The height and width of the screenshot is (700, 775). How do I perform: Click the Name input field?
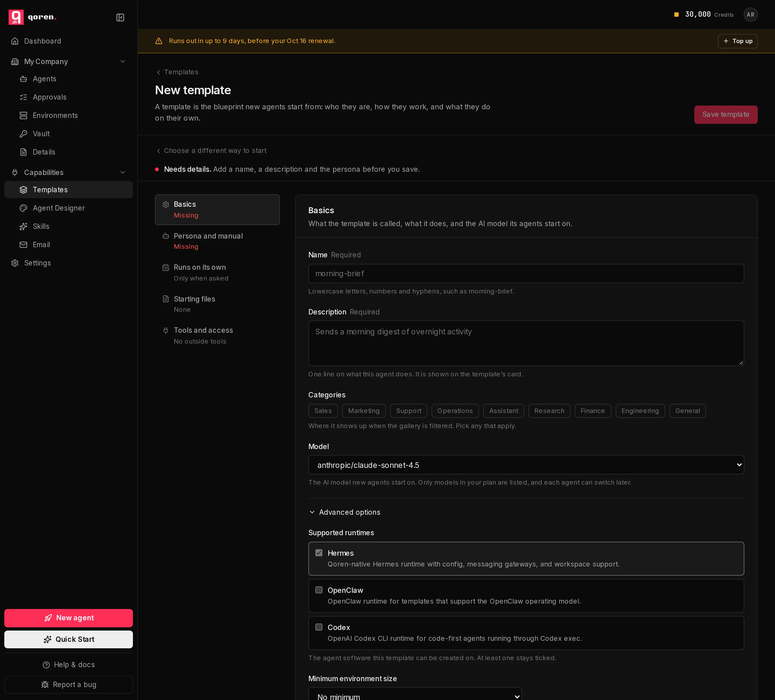pyautogui.click(x=526, y=274)
